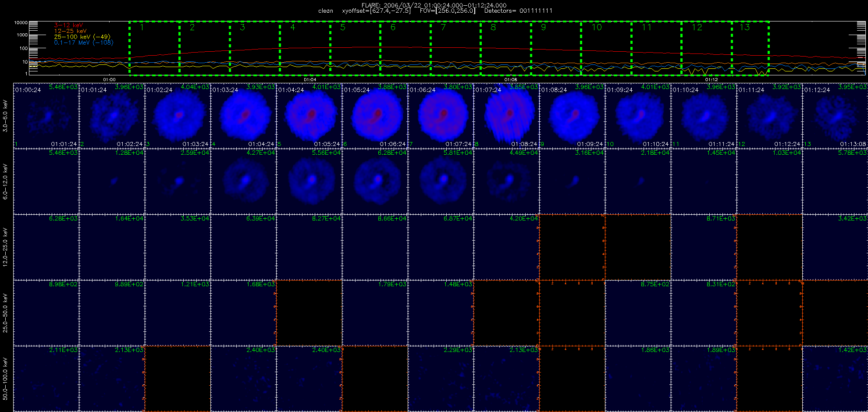Click the 'clean' algorithm label
868x412 pixels.
(x=326, y=11)
